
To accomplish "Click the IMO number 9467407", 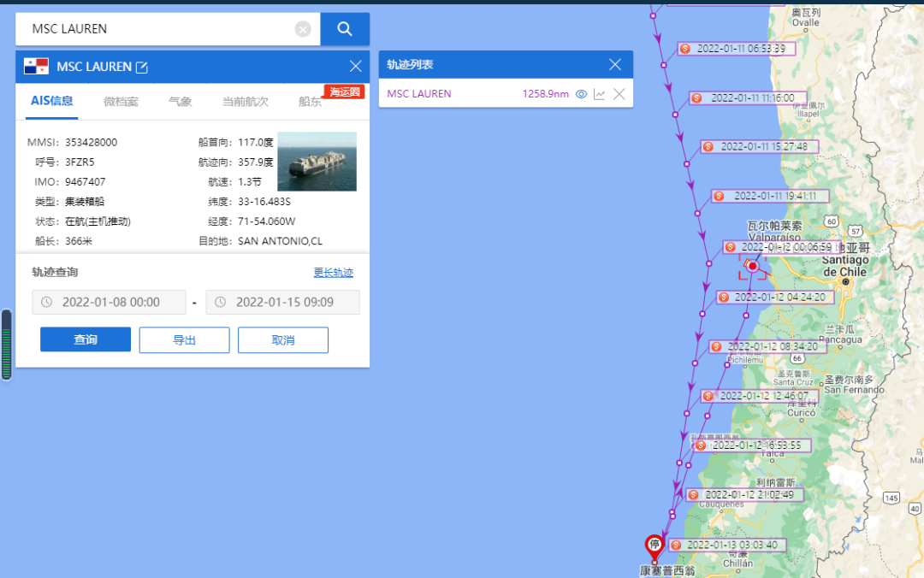I will (x=85, y=182).
